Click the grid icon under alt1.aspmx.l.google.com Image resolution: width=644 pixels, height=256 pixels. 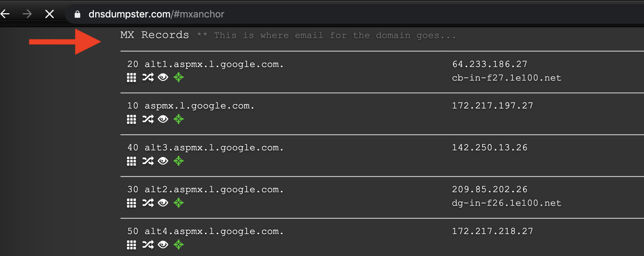[x=131, y=77]
